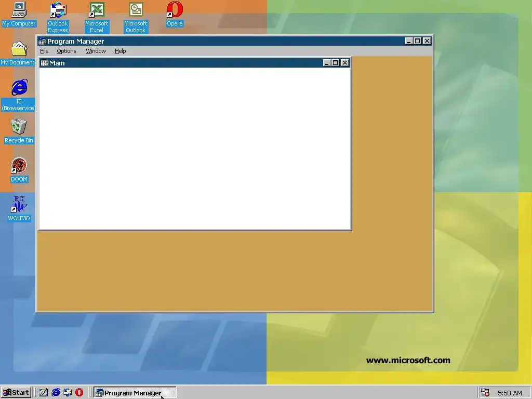Open the Window menu in Program Manager

(96, 51)
